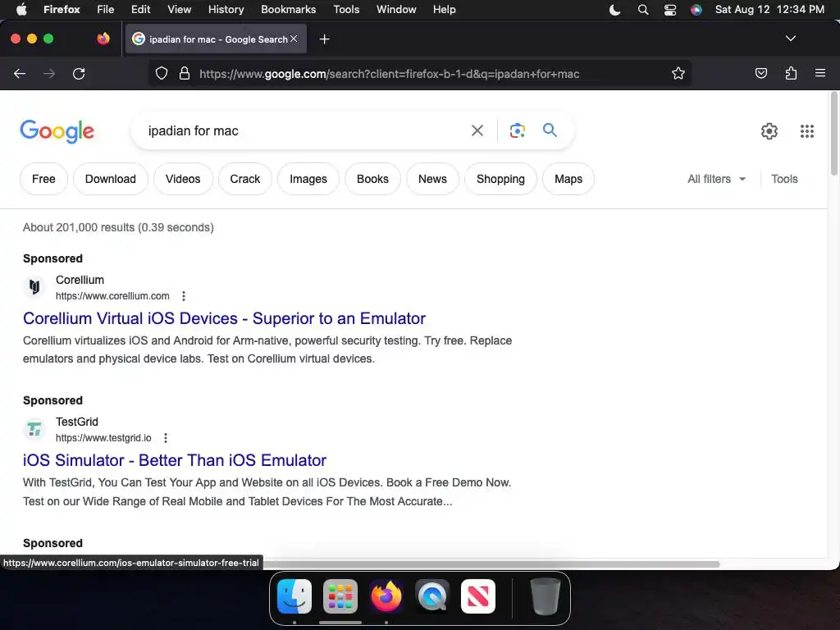Open Finder from the Dock
Viewport: 840px width, 630px height.
pyautogui.click(x=294, y=596)
